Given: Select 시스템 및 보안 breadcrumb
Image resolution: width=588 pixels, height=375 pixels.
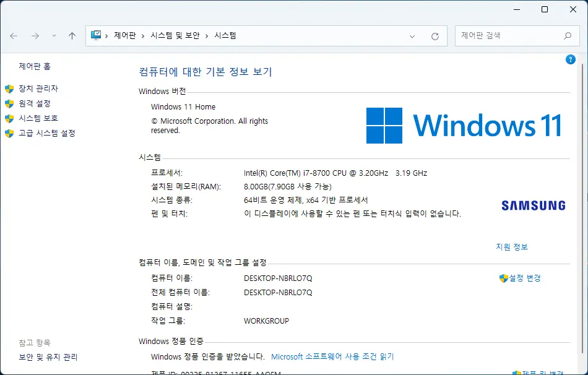Looking at the screenshot, I should (x=175, y=36).
